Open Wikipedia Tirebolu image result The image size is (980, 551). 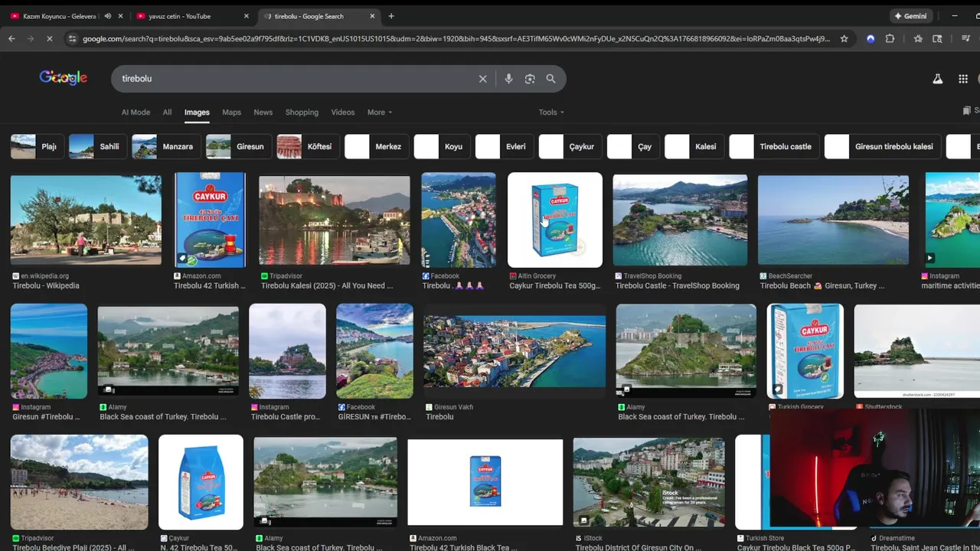[86, 220]
